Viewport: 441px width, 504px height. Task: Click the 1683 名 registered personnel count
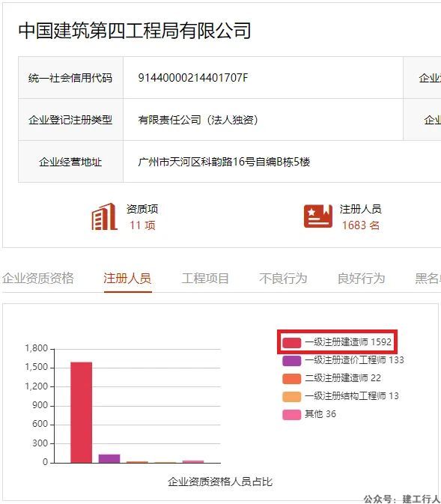(x=361, y=225)
